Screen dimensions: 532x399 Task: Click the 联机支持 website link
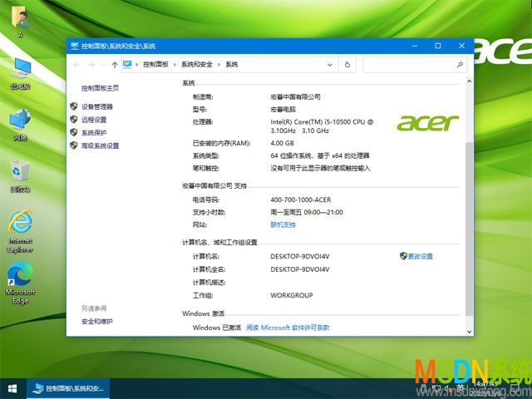[x=283, y=224]
